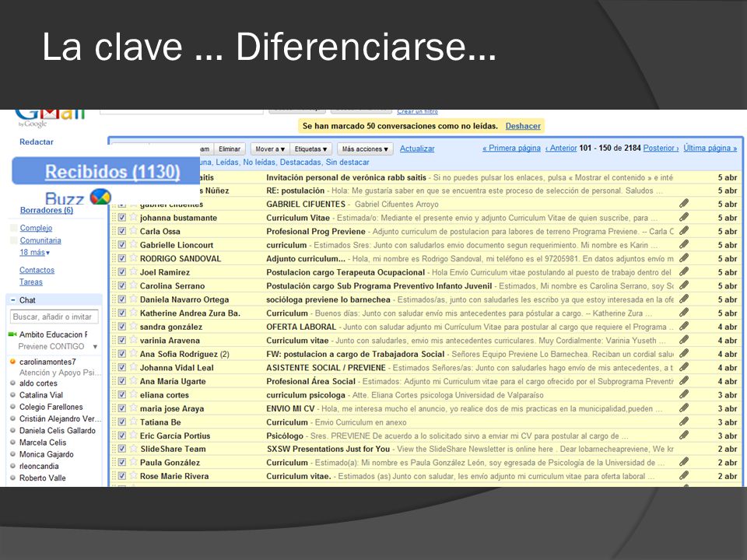Star the Ana Sofia Rodríguez email
The image size is (747, 560).
[133, 353]
